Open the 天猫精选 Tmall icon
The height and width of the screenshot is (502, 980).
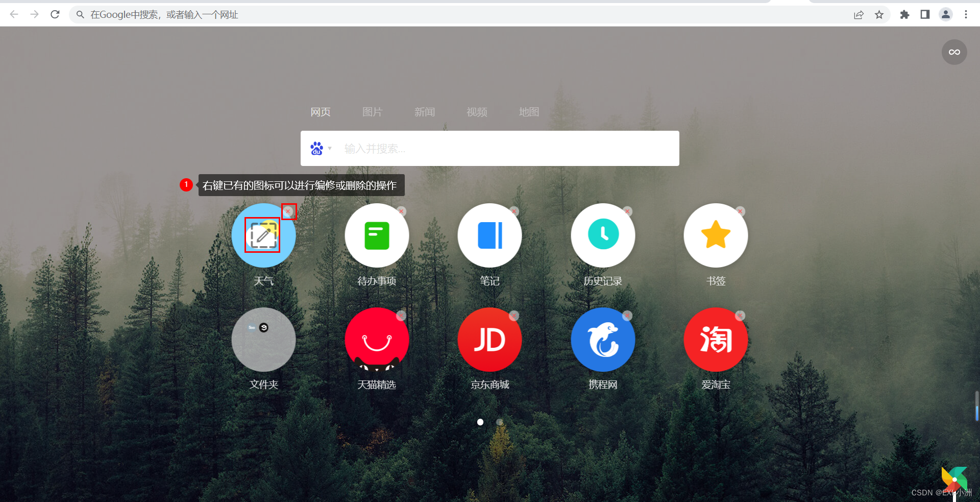[377, 339]
